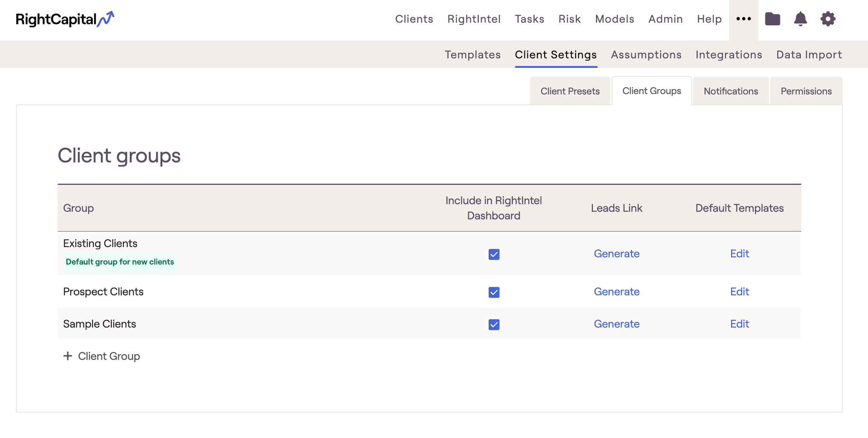
Task: Go to Assumptions in the sub-navigation
Action: pos(646,55)
